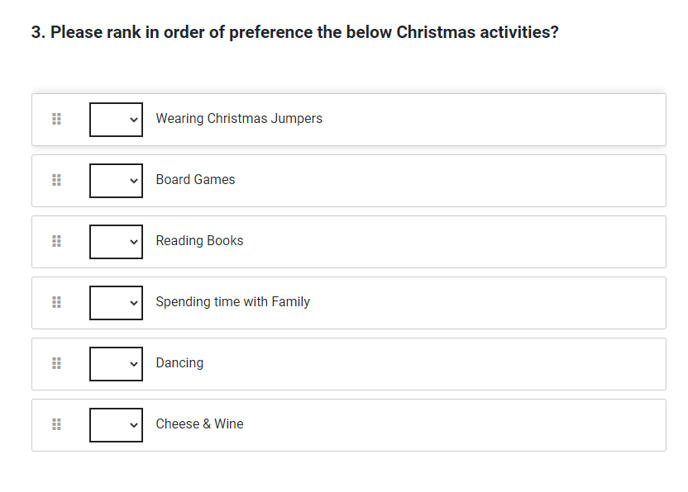Click grip icon for Spending time with Family

tap(57, 302)
